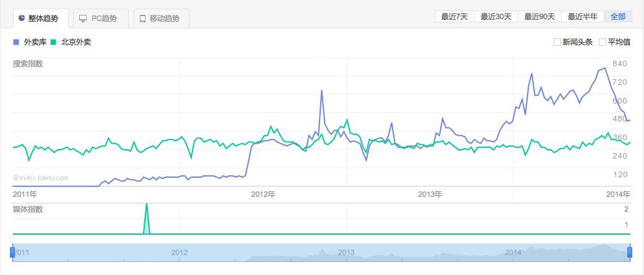Select the 最近30天 time range

click(496, 17)
